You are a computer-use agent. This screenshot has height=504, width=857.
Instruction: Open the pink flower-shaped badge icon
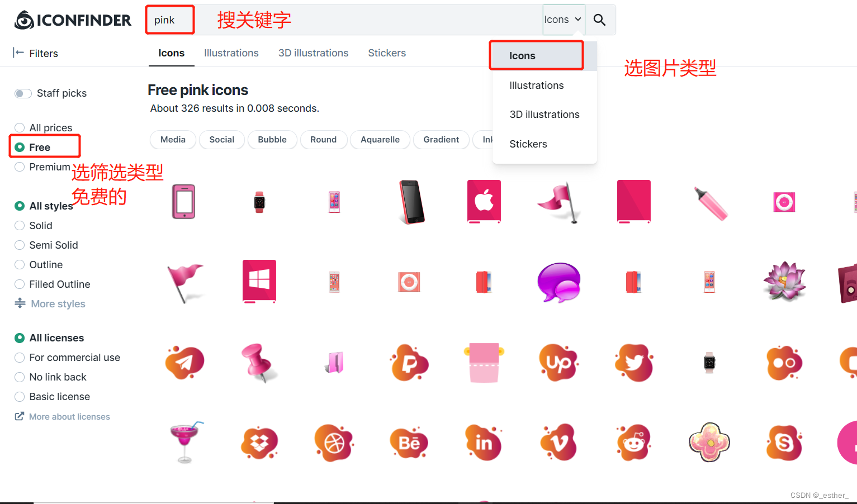(x=709, y=443)
